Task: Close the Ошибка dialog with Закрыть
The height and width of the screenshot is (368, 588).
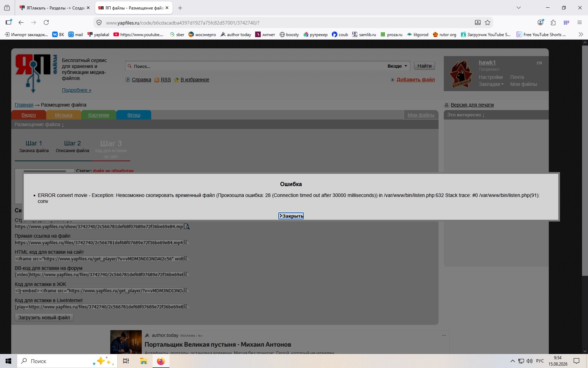Action: point(291,216)
